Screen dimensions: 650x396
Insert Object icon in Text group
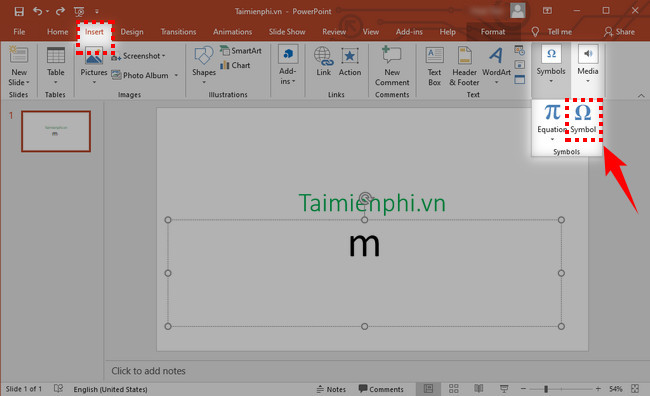click(x=519, y=79)
